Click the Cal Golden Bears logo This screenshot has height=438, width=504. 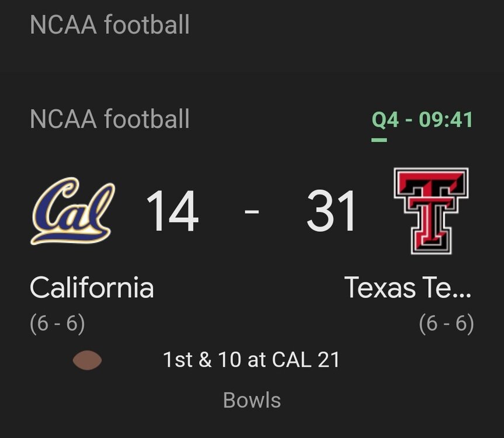pyautogui.click(x=72, y=211)
